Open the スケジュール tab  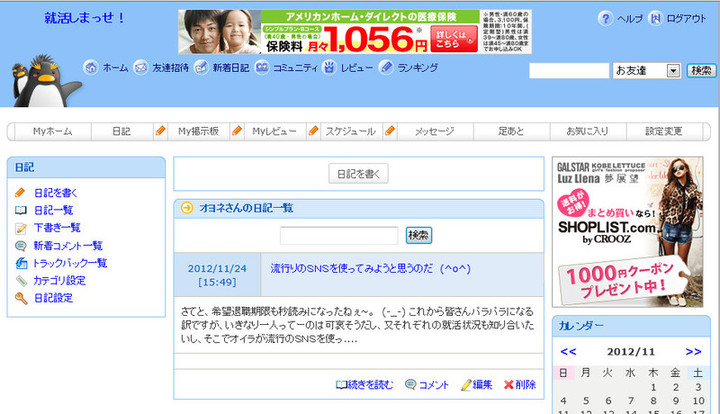tap(350, 131)
